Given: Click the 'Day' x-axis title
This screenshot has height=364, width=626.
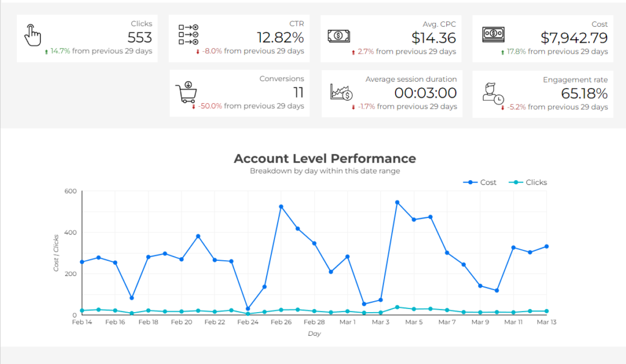Looking at the screenshot, I should 314,333.
